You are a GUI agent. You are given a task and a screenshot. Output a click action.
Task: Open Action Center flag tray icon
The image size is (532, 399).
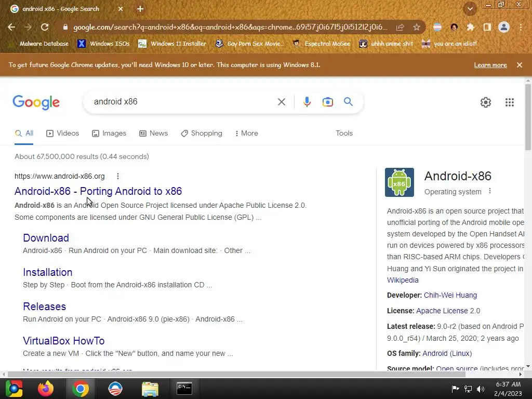point(455,389)
